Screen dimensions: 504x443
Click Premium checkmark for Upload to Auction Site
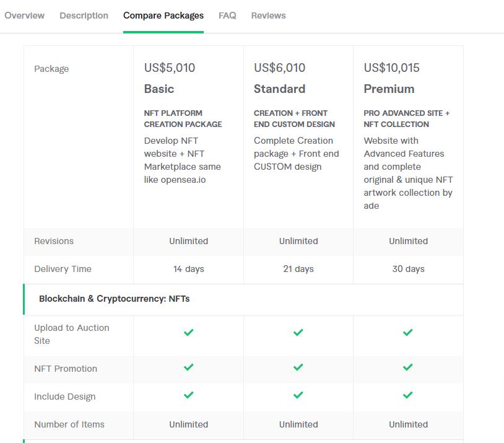tap(408, 333)
